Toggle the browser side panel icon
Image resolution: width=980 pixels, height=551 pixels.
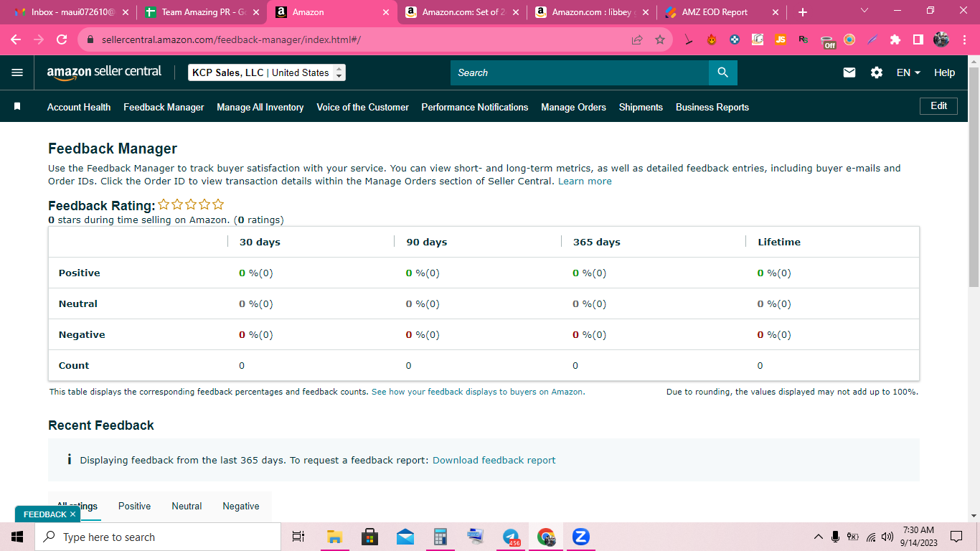click(918, 39)
